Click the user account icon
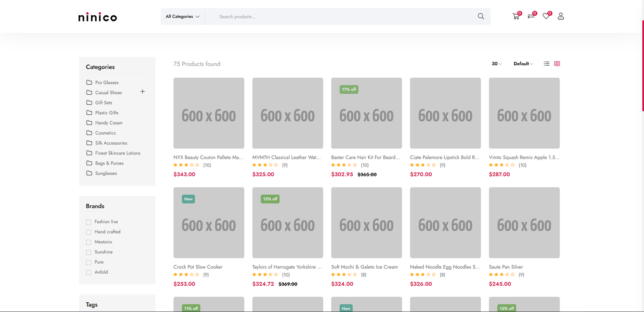The height and width of the screenshot is (312, 644). [561, 16]
